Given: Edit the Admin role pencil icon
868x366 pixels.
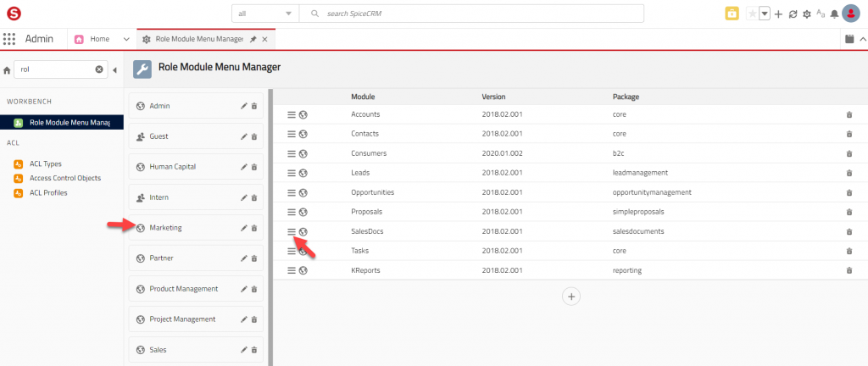Looking at the screenshot, I should [243, 106].
